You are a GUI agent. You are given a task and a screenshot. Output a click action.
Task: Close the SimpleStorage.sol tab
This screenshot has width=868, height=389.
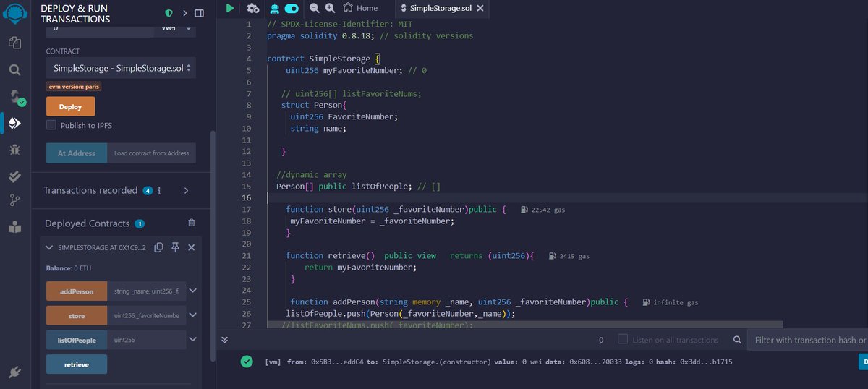[x=479, y=8]
